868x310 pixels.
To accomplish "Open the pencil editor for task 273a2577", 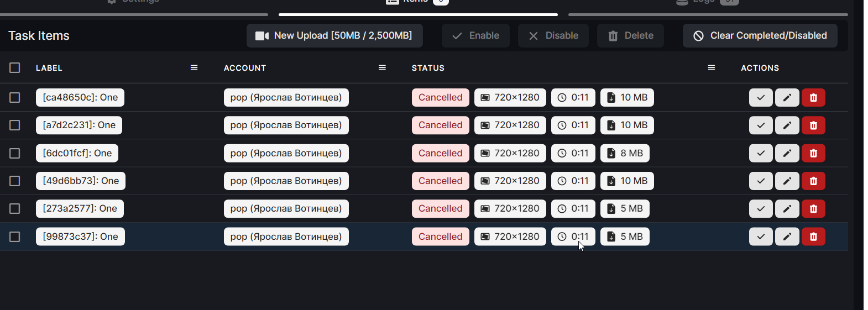I will (787, 208).
